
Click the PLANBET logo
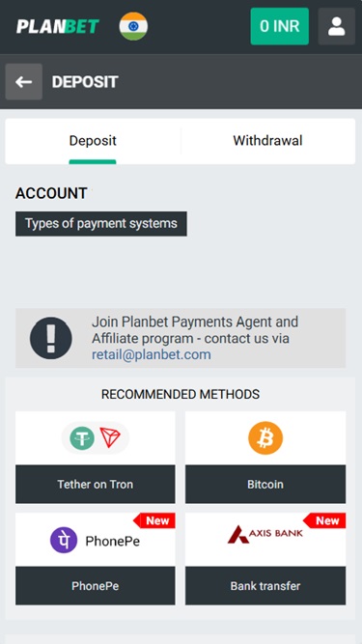[58, 26]
